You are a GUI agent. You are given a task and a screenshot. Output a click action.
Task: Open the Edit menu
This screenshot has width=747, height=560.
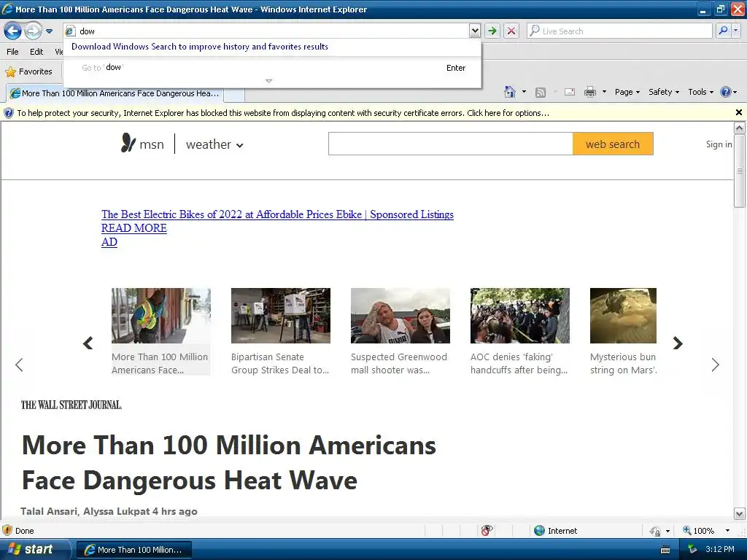click(x=36, y=52)
